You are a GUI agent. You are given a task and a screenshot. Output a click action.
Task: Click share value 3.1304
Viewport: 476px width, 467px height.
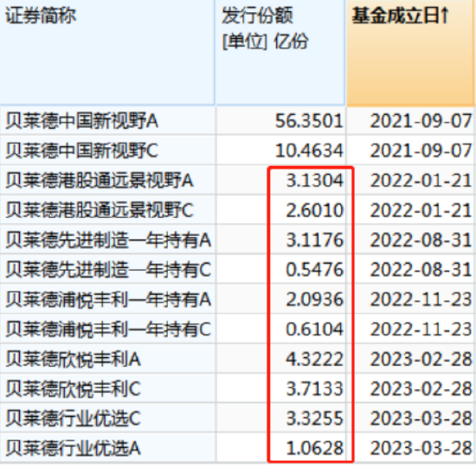click(315, 180)
